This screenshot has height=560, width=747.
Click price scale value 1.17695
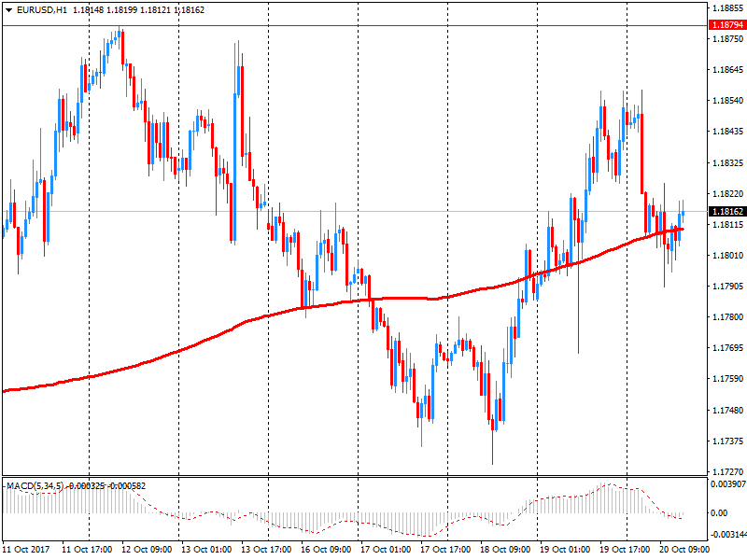pyautogui.click(x=727, y=347)
